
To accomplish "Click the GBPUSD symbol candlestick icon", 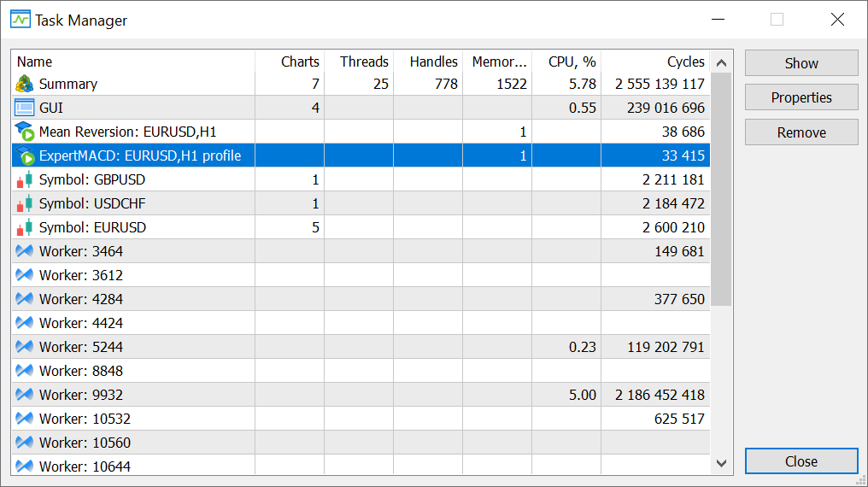I will (x=24, y=179).
